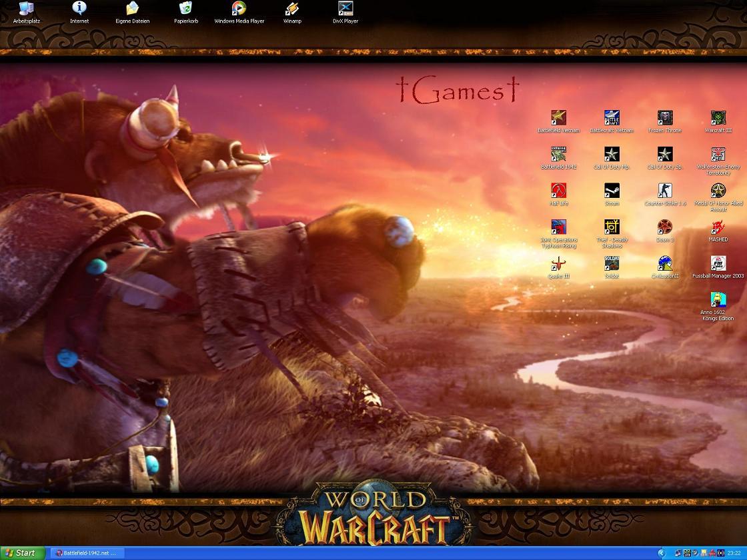Screen dimensions: 747x560
Task: Switch to the Battlefield-1942.net taskbar window
Action: click(86, 553)
